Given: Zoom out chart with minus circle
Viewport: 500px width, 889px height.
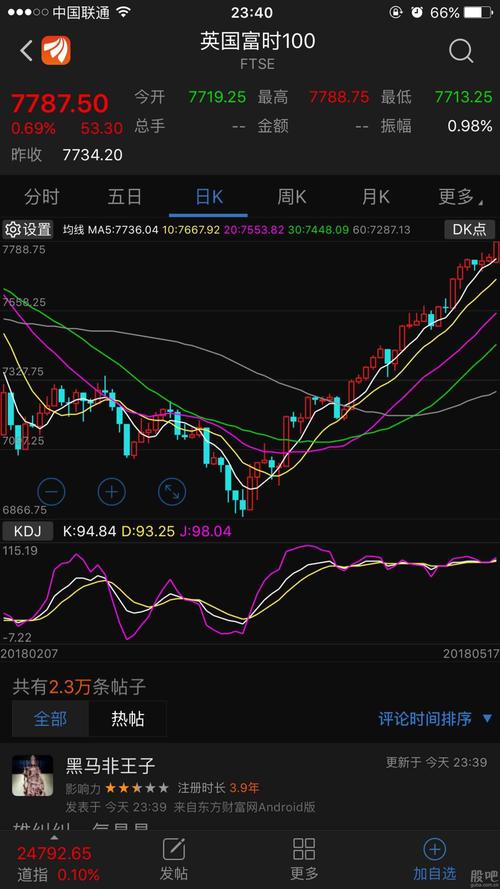Looking at the screenshot, I should tap(51, 492).
